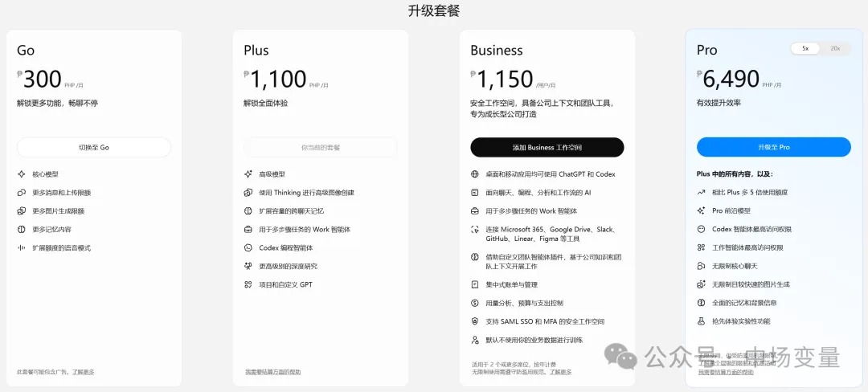Click 添加 Business 工作空间 button
This screenshot has width=868, height=392.
[547, 148]
